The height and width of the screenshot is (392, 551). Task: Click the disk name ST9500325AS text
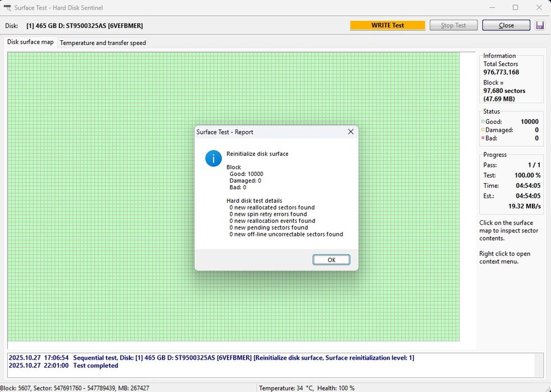click(x=84, y=26)
